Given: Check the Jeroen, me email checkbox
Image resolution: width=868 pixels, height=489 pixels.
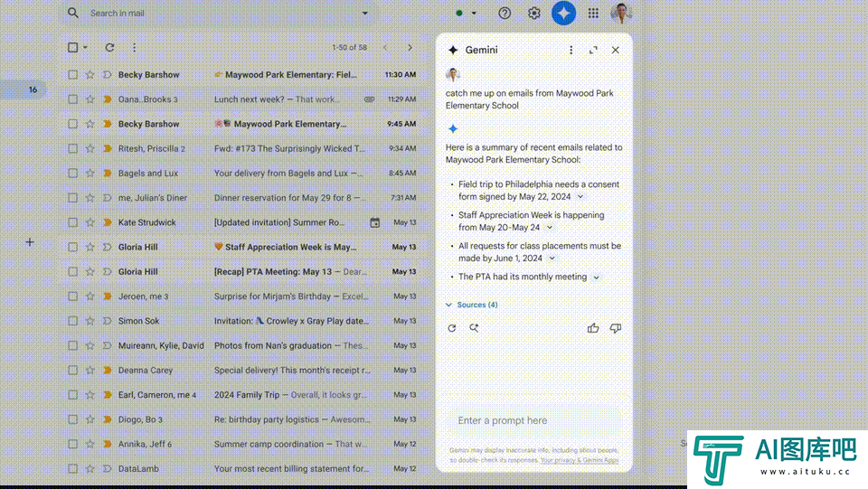Looking at the screenshot, I should coord(72,296).
